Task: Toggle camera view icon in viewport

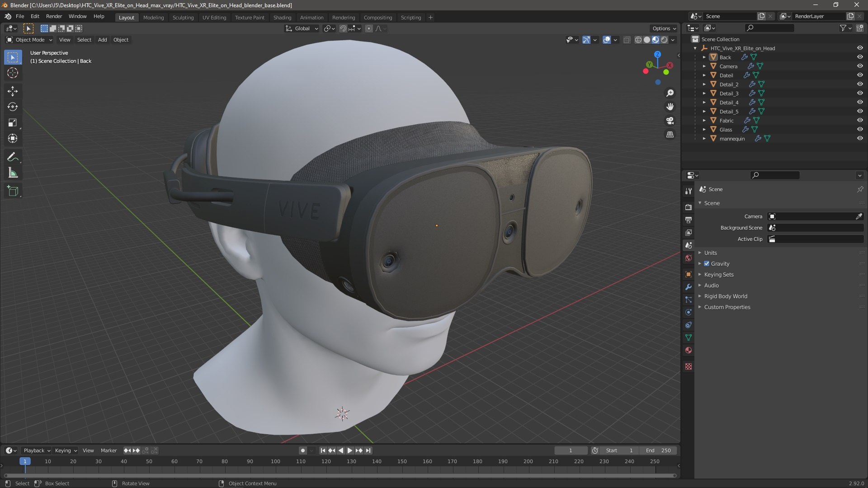Action: click(670, 121)
